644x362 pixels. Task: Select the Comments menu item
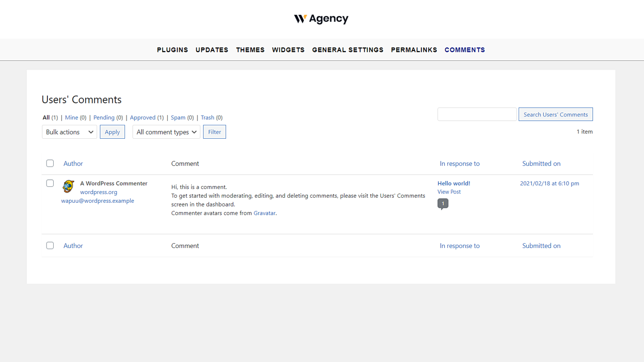[465, 50]
